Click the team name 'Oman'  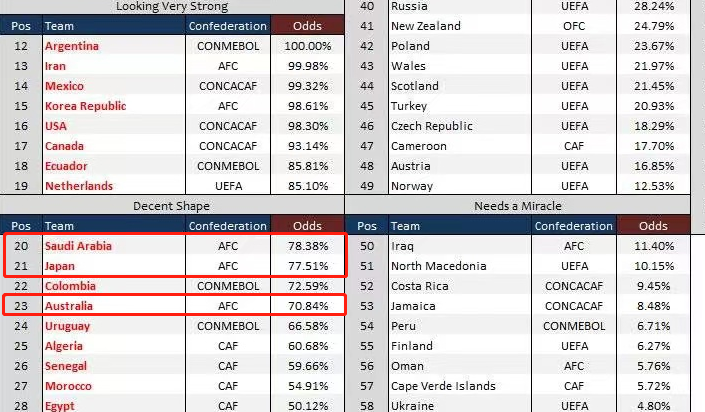coord(407,366)
